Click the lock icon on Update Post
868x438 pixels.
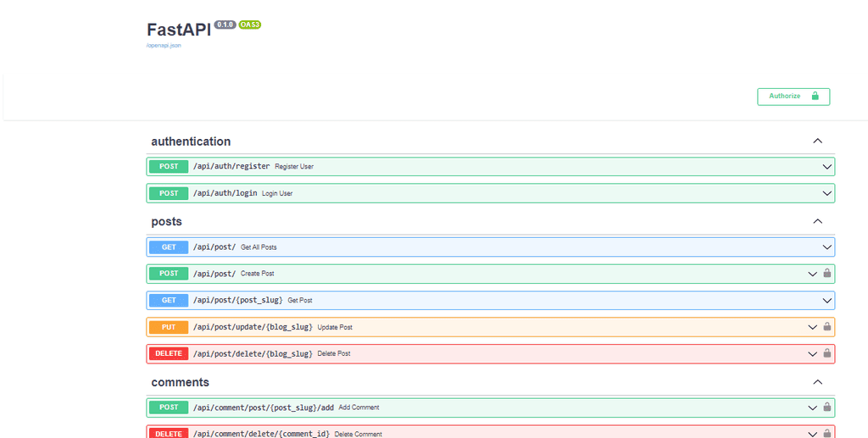[x=827, y=326]
